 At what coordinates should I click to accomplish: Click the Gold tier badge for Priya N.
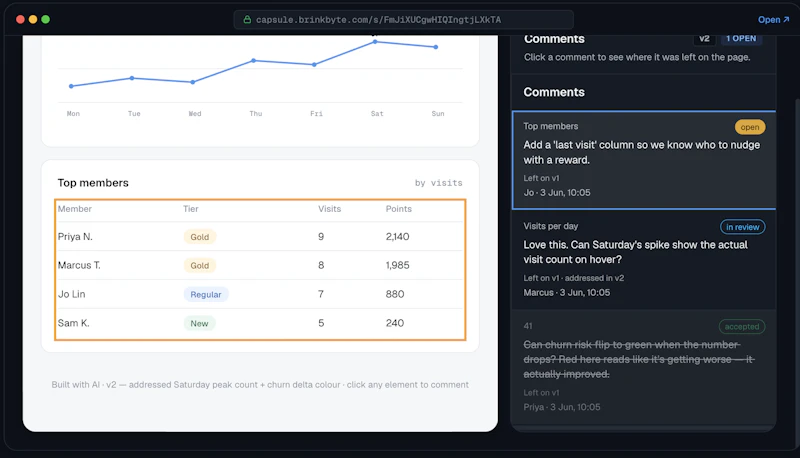click(x=199, y=237)
